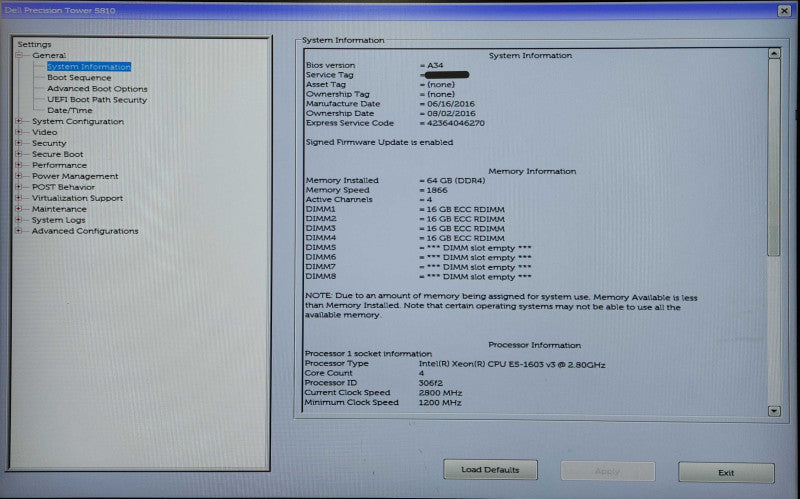This screenshot has height=499, width=800.
Task: Click the scrollbar up arrow
Action: point(774,54)
